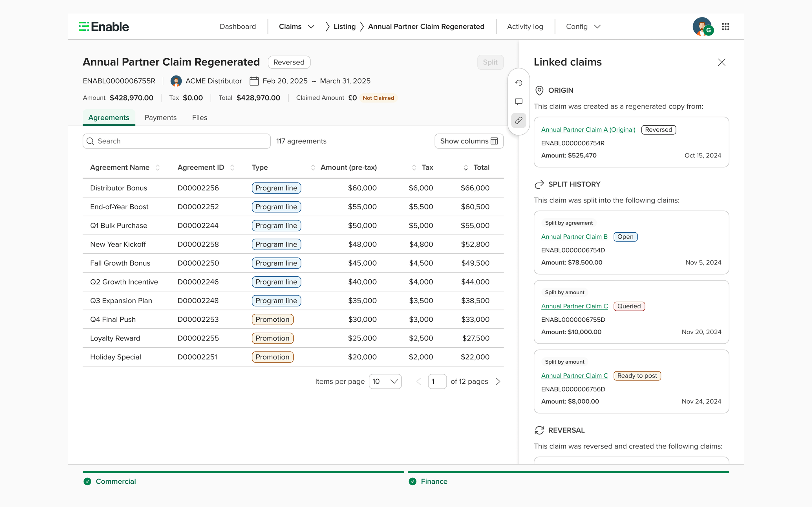Click the linked claims chain icon in floating toolbar
The height and width of the screenshot is (507, 812).
pos(518,120)
